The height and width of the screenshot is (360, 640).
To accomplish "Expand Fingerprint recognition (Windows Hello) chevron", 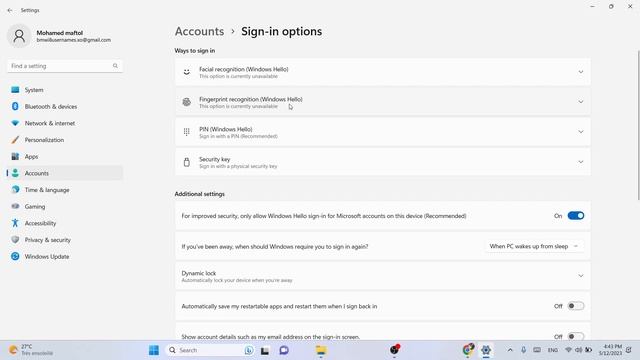I will click(580, 102).
